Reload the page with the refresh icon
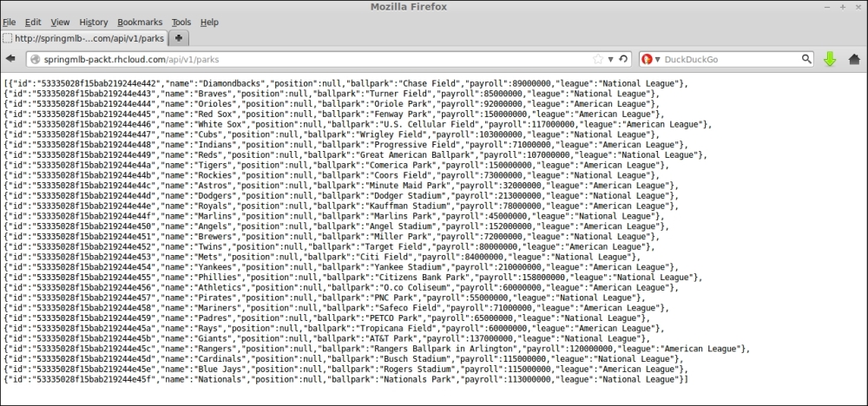 [x=623, y=59]
